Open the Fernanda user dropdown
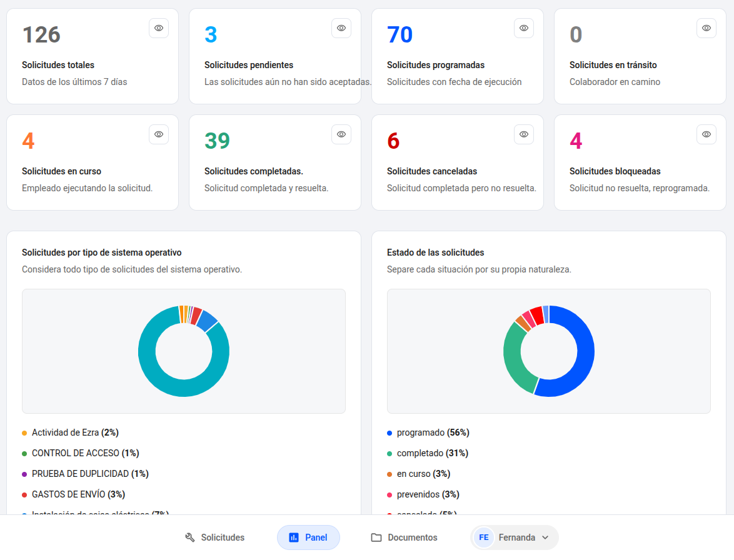734x560 pixels. pyautogui.click(x=515, y=537)
